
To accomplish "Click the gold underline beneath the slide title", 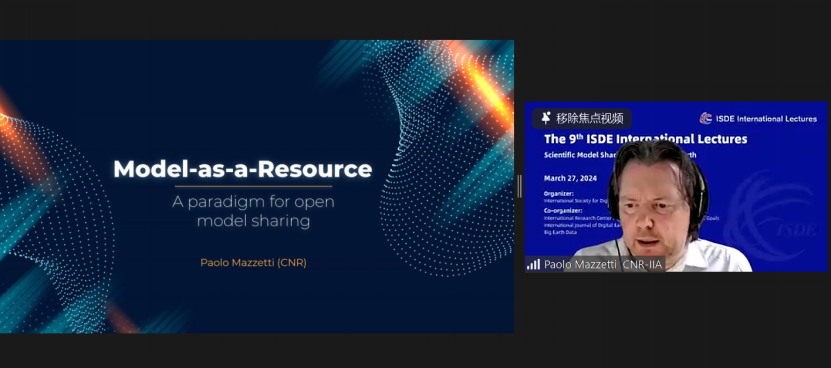I will (x=253, y=186).
